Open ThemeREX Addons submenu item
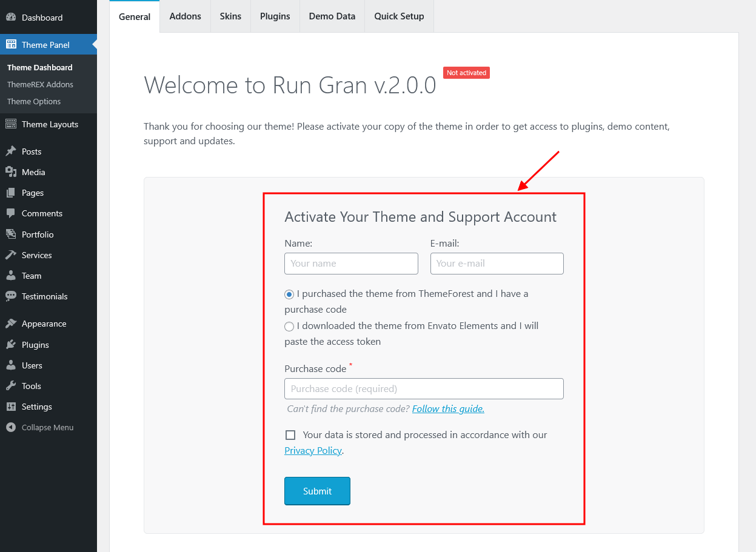The width and height of the screenshot is (756, 552). pyautogui.click(x=40, y=84)
